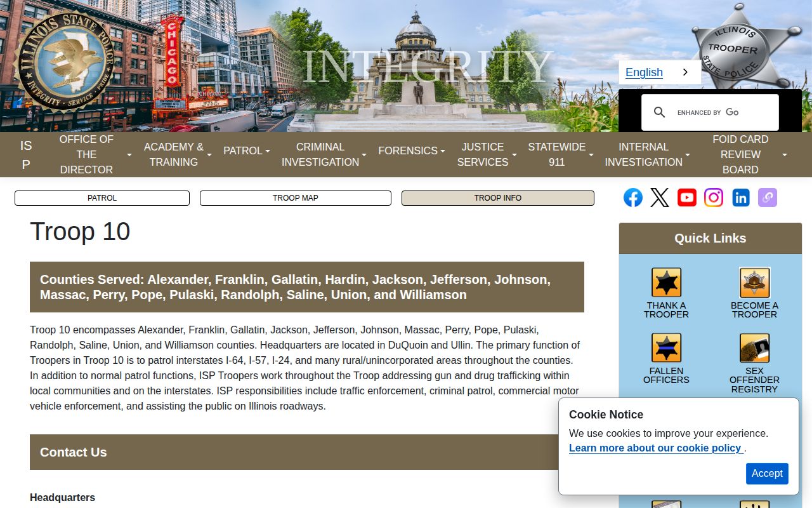Screen dimensions: 812x508
Task: Select the Patrol sub-navigation tab
Action: (x=102, y=198)
